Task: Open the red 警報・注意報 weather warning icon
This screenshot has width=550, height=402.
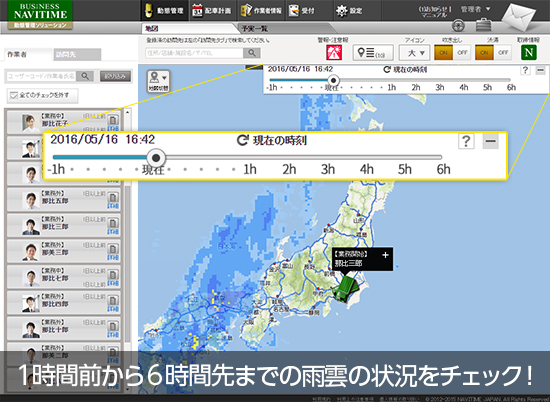Action: [x=334, y=53]
